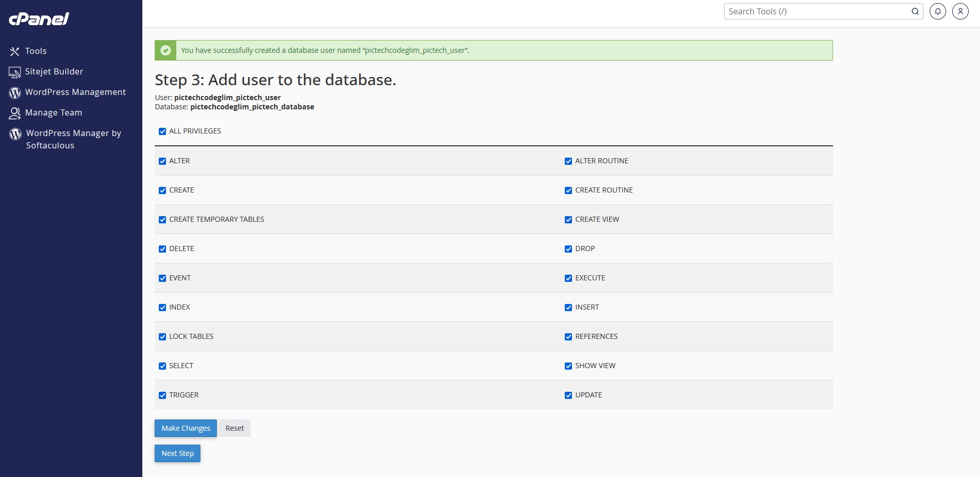The width and height of the screenshot is (980, 477).
Task: Open WordPress Manager by Softaculous
Action: pos(73,139)
